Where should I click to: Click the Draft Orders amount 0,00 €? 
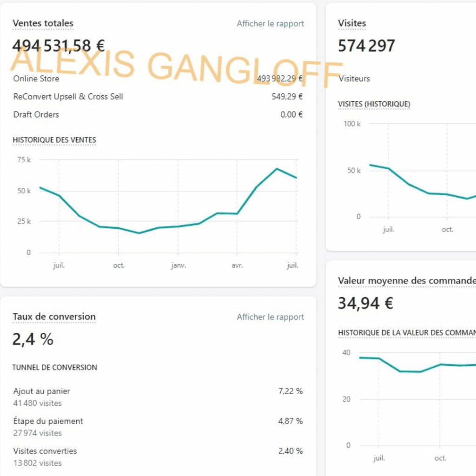pos(291,114)
